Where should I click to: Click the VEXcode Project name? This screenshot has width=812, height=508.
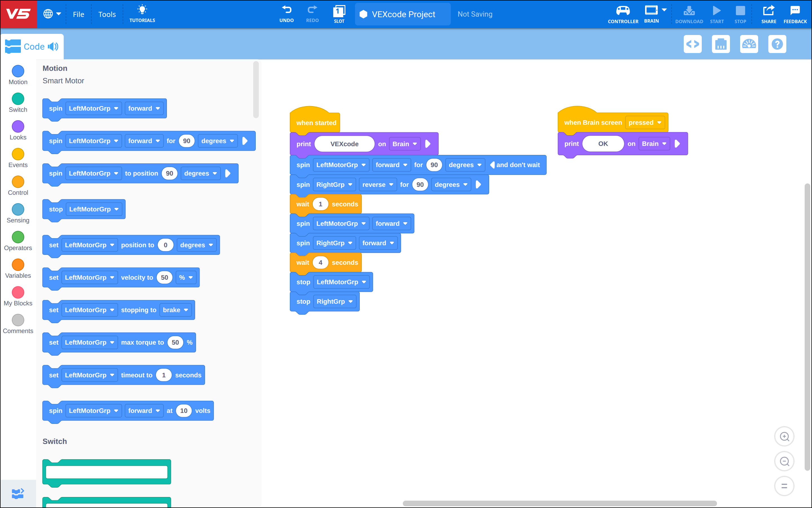(x=403, y=14)
